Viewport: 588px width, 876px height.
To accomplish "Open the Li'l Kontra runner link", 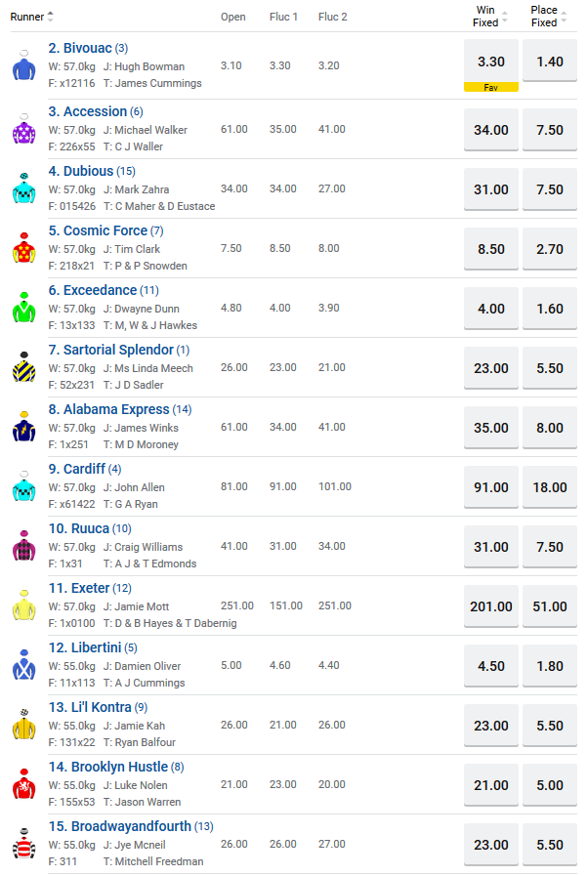I will [102, 707].
